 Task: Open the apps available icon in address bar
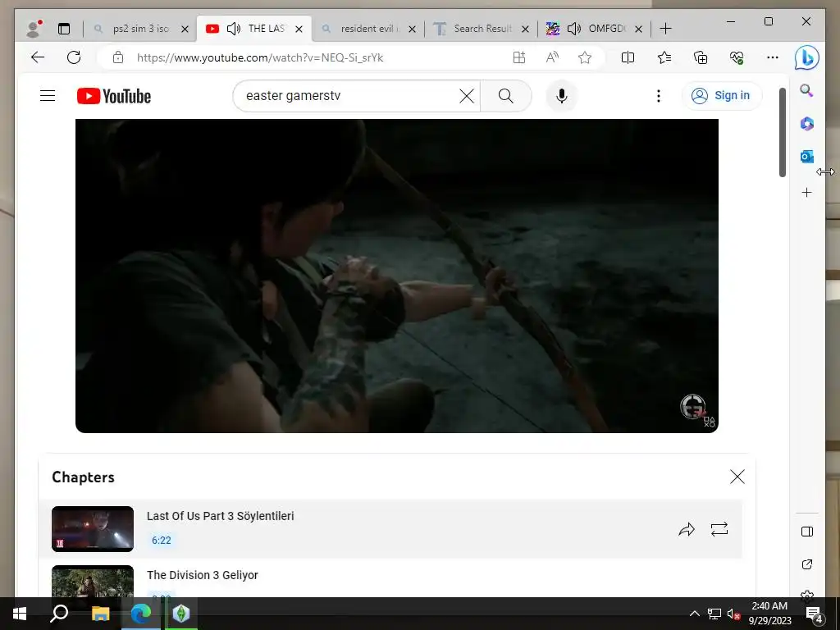click(x=518, y=57)
